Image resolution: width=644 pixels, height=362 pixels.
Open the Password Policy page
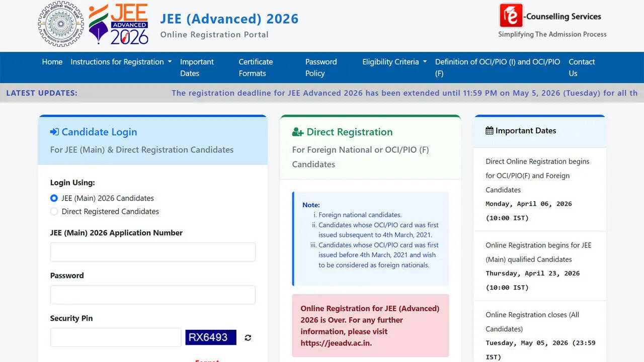[x=321, y=67]
